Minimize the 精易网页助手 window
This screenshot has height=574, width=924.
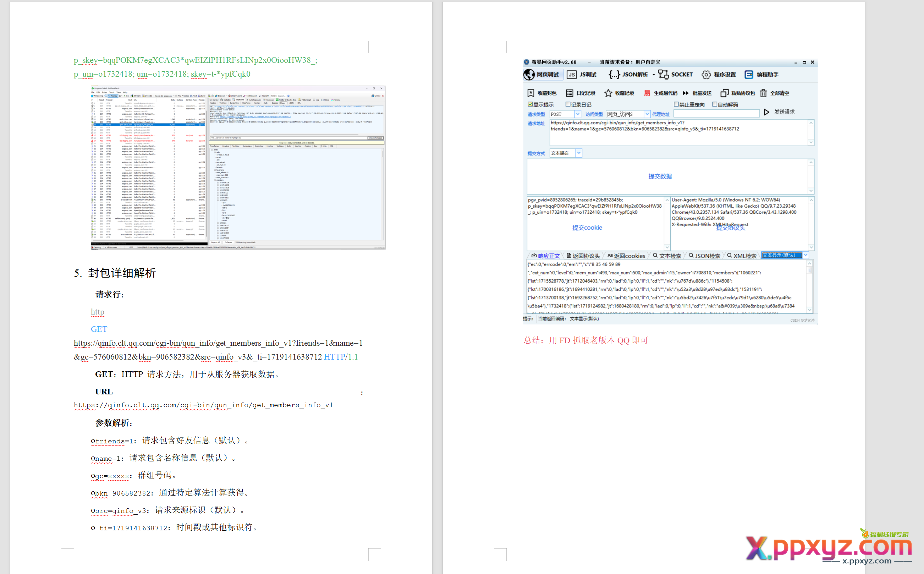[x=796, y=62]
